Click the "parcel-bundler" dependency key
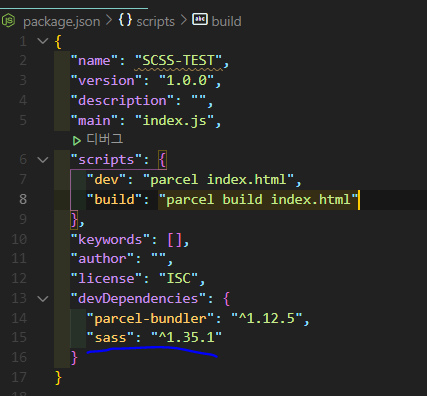Viewport: 427px width, 396px height. pyautogui.click(x=150, y=319)
